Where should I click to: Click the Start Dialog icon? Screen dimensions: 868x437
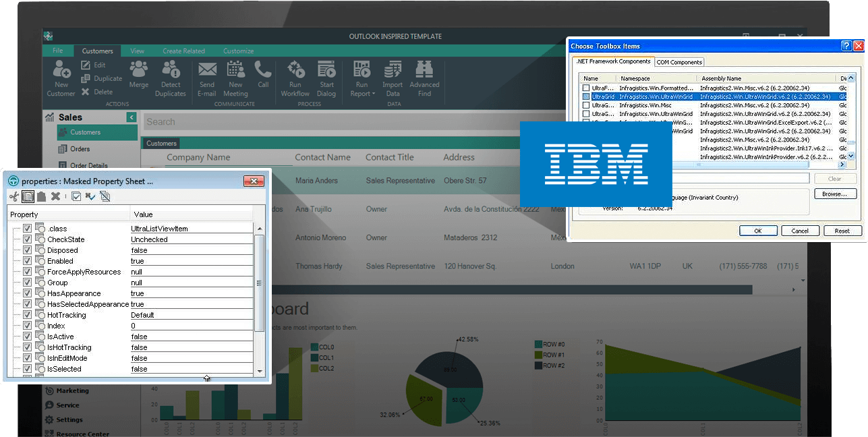(326, 69)
